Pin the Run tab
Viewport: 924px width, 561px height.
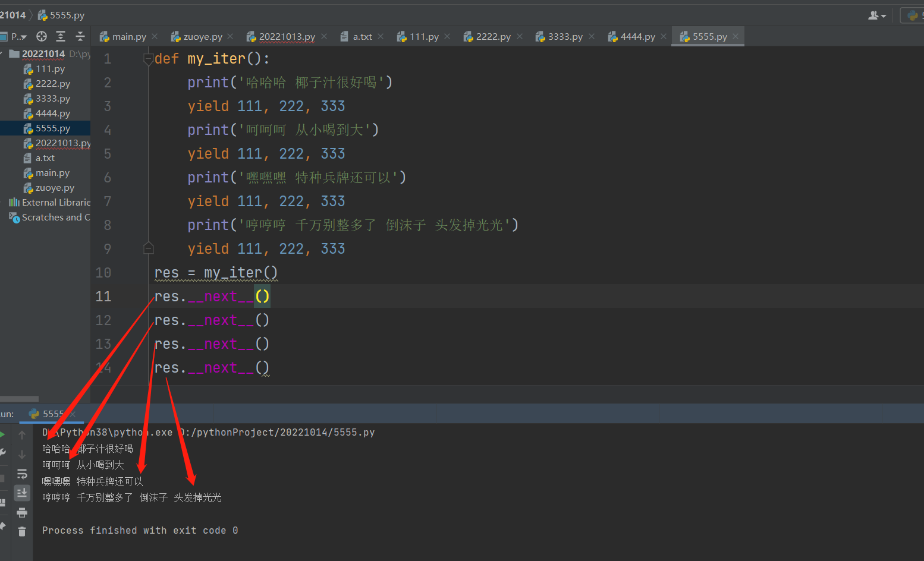tap(2, 527)
